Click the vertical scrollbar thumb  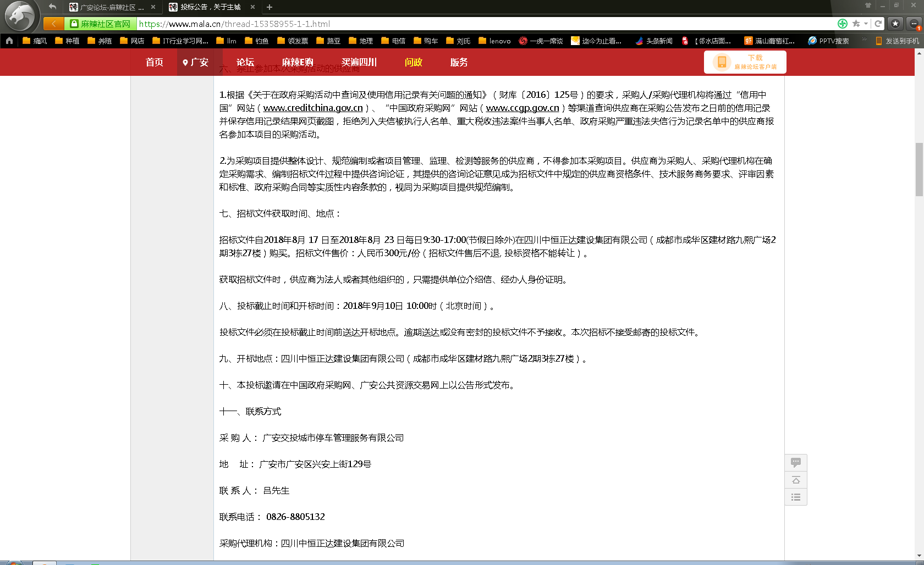tap(919, 169)
